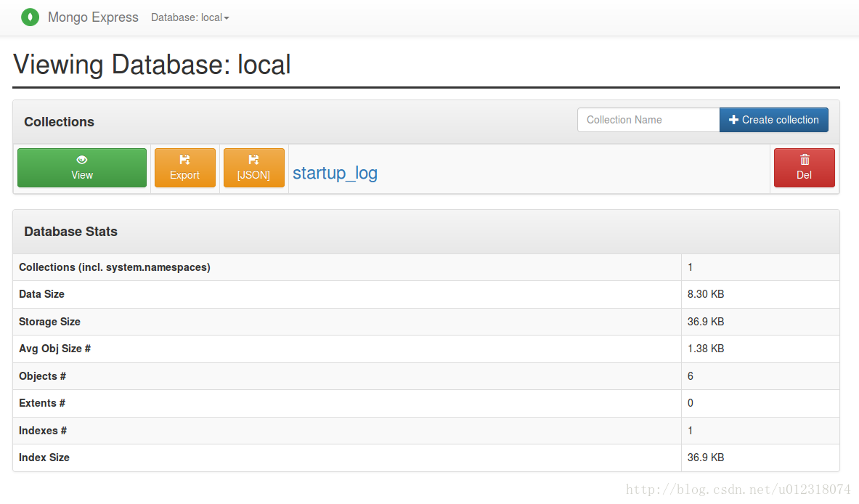Screen dimensions: 859x504
Task: Delete the startup_log collection
Action: (805, 168)
